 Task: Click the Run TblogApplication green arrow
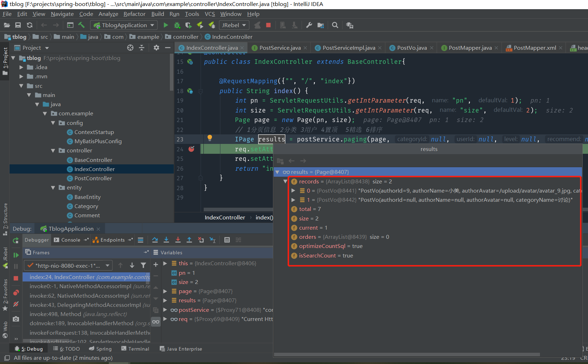point(166,25)
